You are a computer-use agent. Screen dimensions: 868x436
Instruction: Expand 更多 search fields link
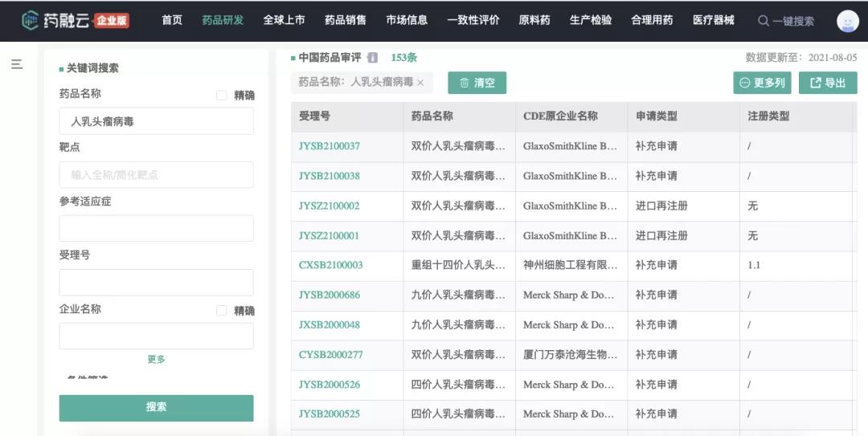click(156, 359)
